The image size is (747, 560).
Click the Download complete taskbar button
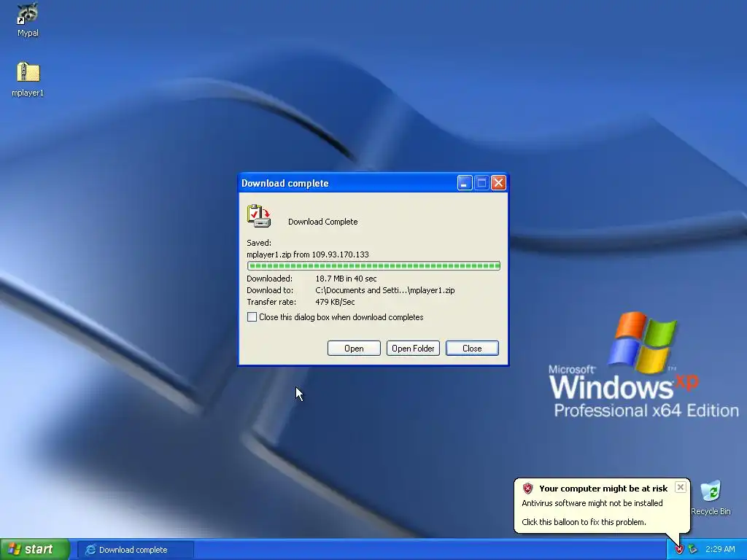coord(135,550)
